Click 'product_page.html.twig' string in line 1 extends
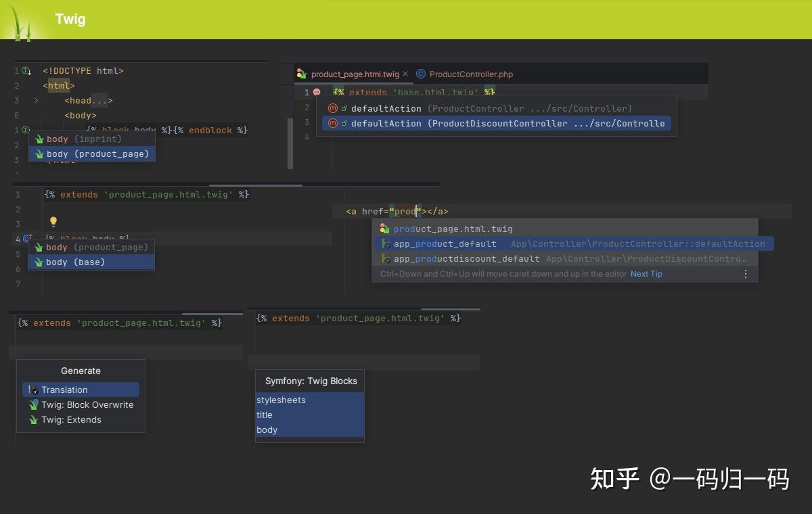812x514 pixels. 168,194
